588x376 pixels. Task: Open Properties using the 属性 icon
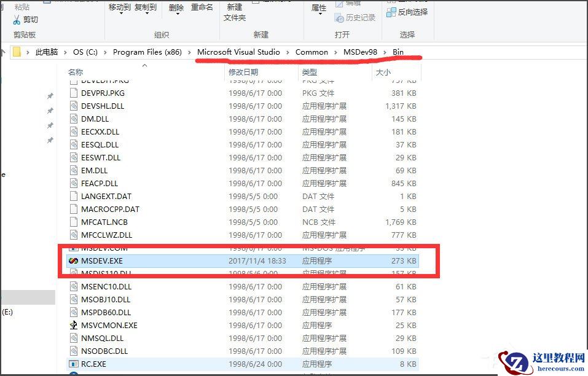coord(319,6)
